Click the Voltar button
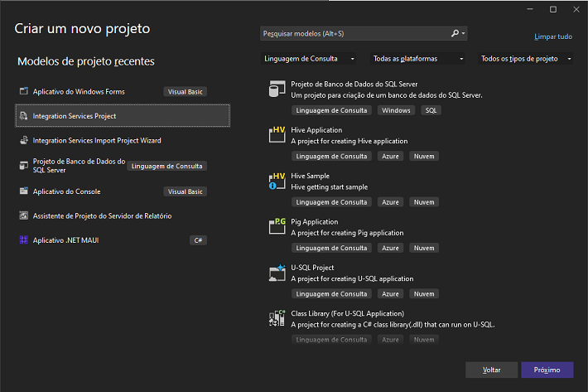 point(492,370)
